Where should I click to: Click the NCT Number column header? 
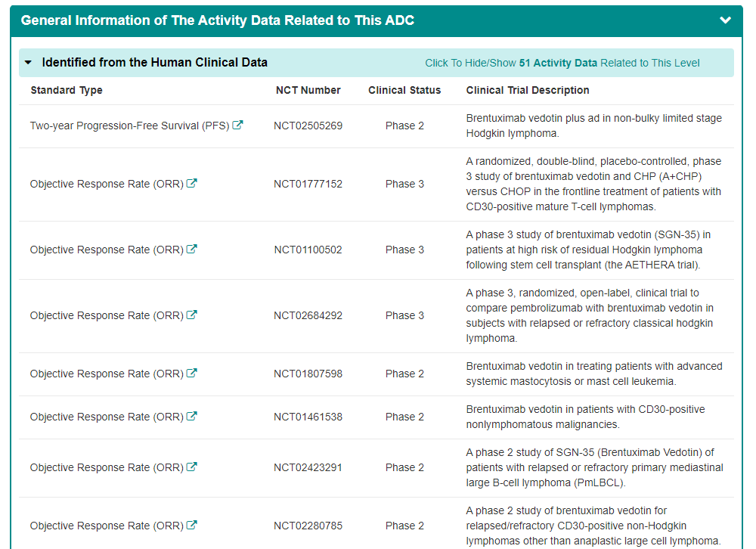(308, 90)
